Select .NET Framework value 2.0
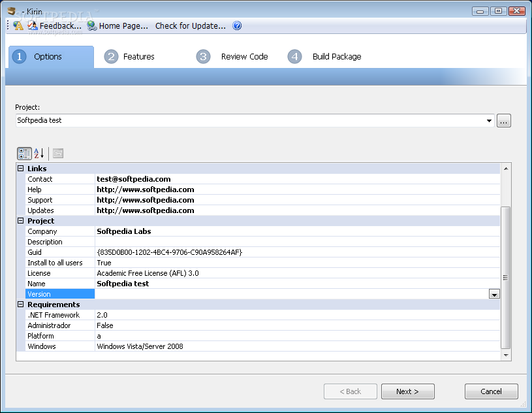 click(102, 315)
